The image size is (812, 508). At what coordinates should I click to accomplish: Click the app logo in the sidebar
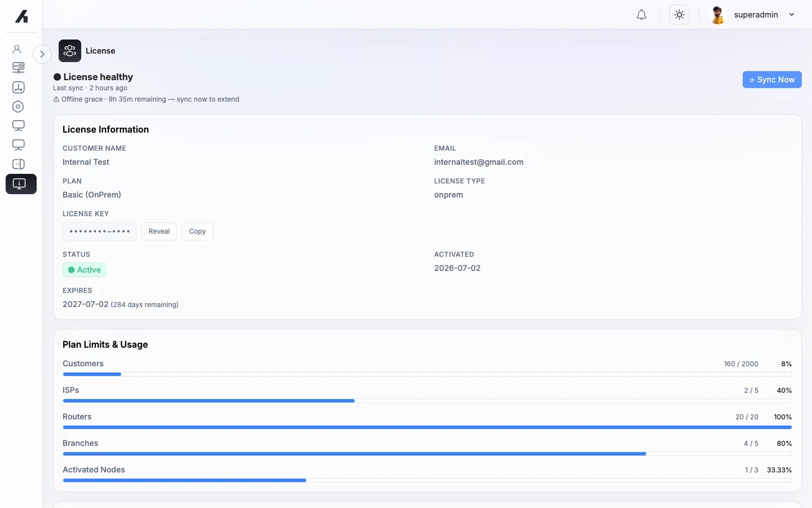click(21, 16)
